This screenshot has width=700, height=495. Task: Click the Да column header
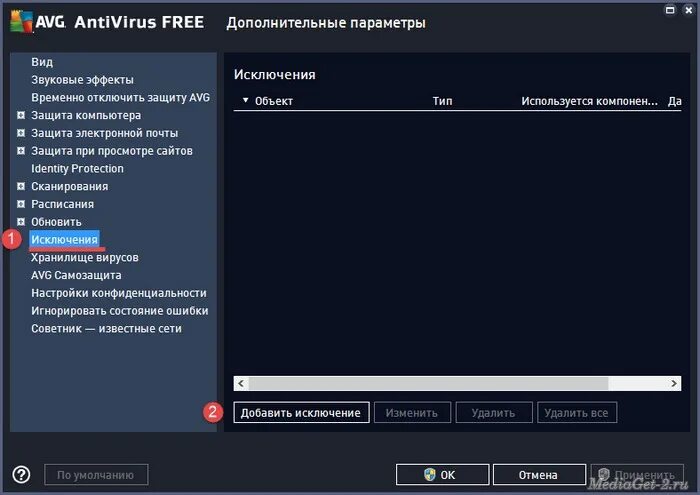[x=675, y=101]
